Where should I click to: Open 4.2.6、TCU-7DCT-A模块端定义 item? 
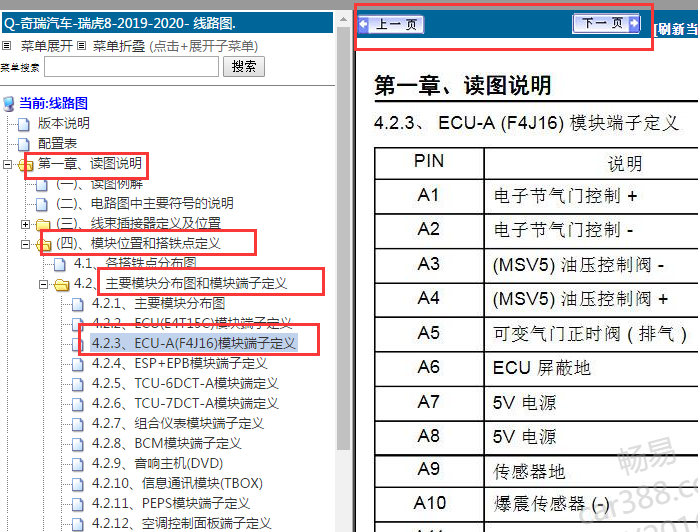(x=185, y=403)
